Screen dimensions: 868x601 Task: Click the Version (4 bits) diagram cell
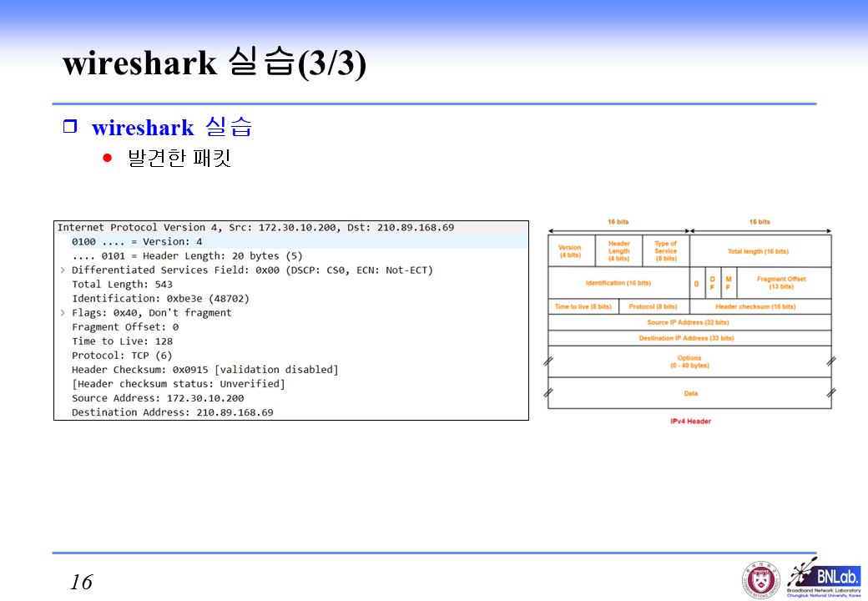click(x=571, y=251)
